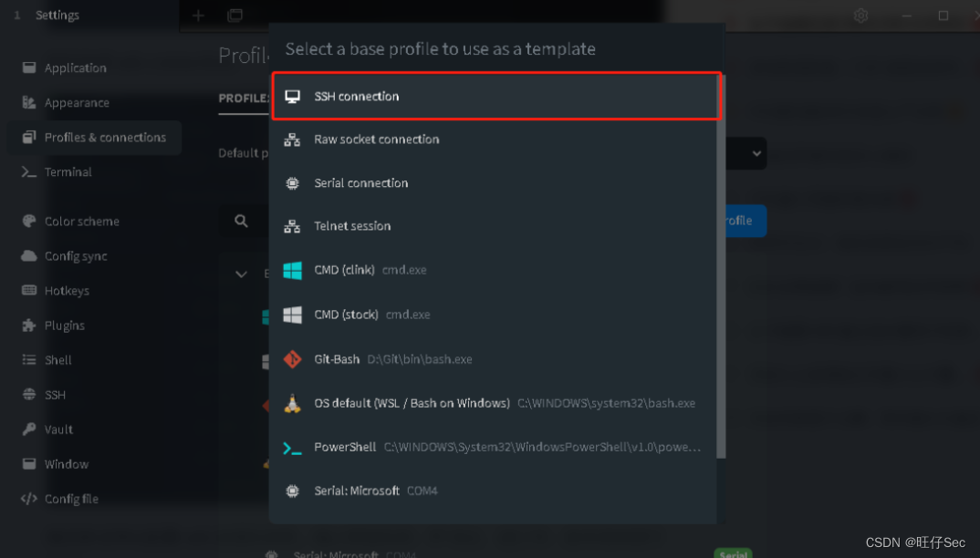Click the Color scheme palette icon in the sidebar
This screenshot has width=980, height=558.
pos(29,222)
